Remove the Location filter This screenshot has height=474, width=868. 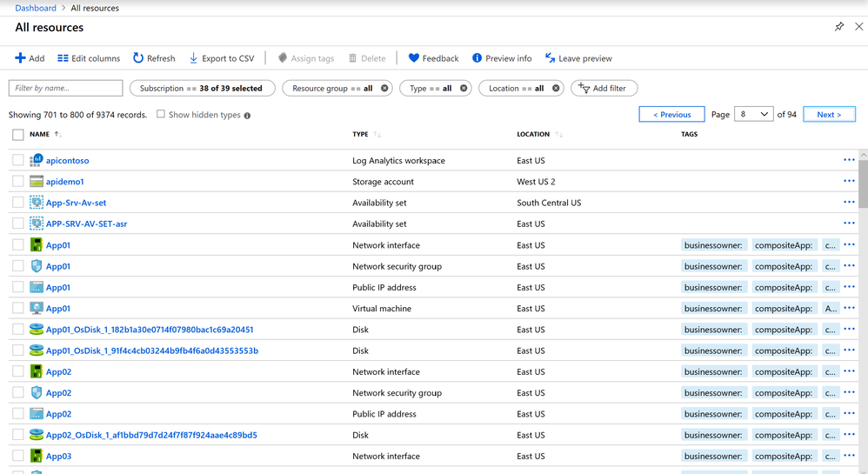coord(555,88)
